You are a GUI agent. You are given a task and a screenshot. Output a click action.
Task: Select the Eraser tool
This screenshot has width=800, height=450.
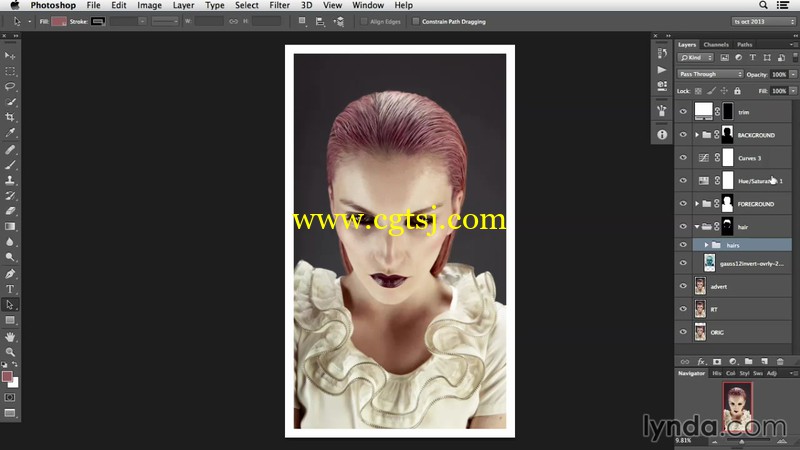point(10,211)
